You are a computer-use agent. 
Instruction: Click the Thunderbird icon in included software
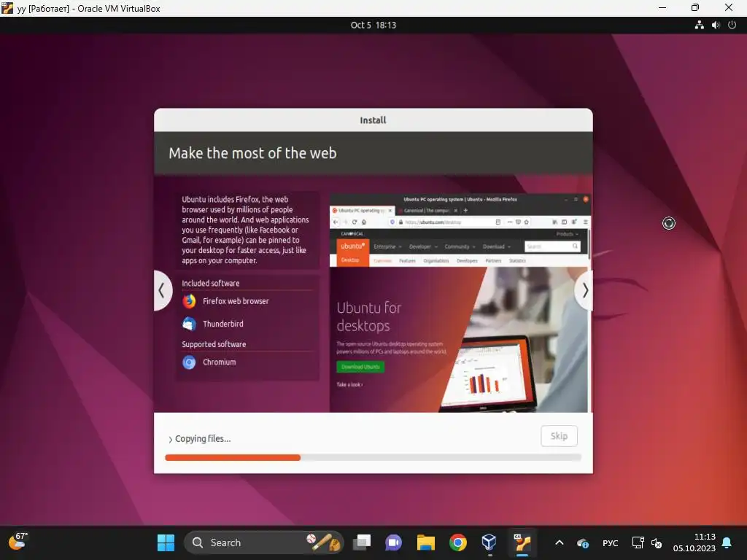pos(189,324)
